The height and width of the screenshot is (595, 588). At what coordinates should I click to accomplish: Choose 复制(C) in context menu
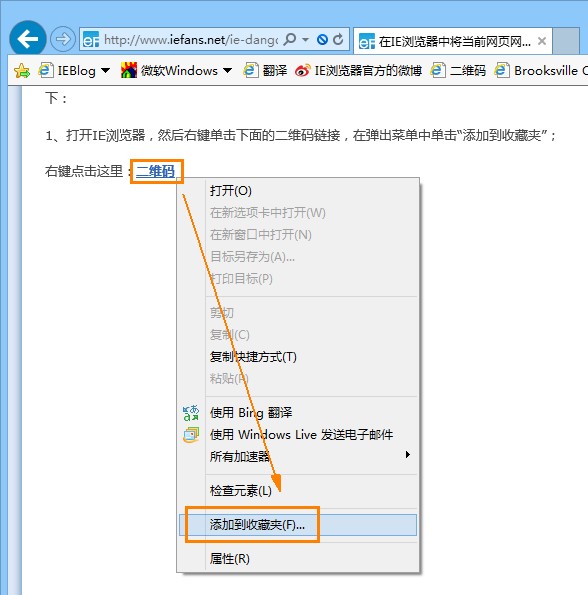[298, 335]
